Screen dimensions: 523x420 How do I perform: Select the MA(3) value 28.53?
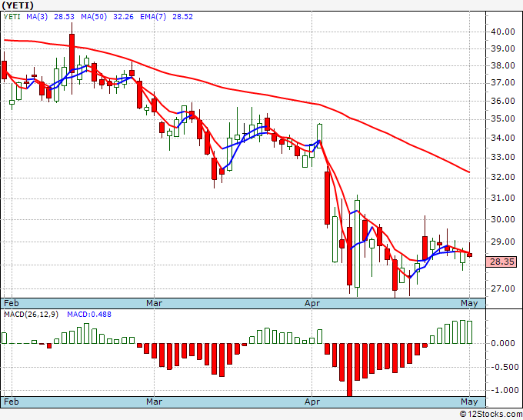click(x=64, y=16)
